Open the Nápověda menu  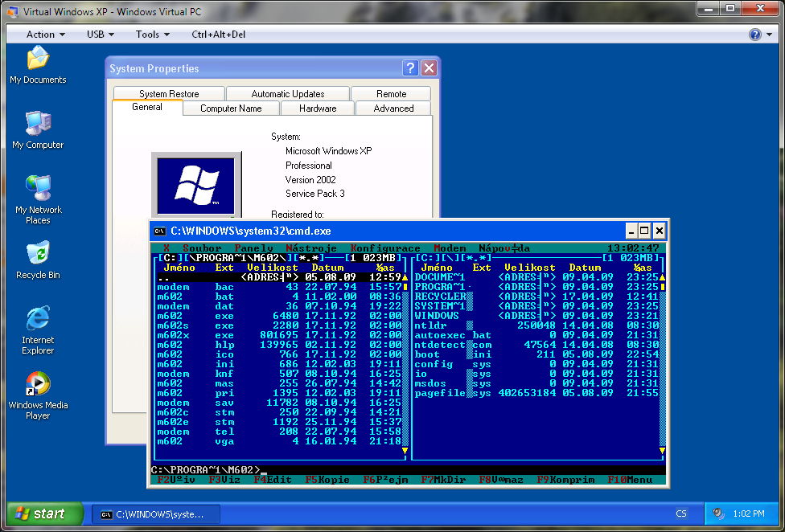pyautogui.click(x=504, y=248)
